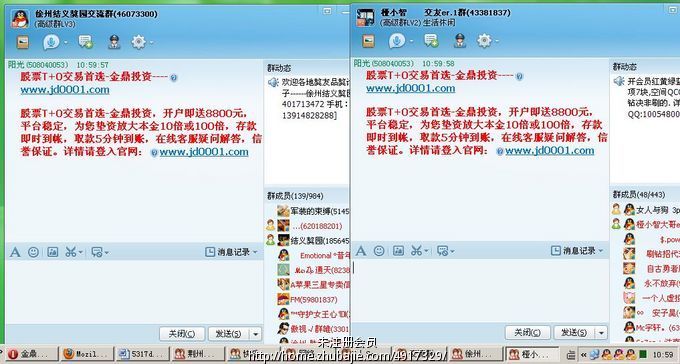
Task: Click right group avatar picture
Action: coord(365,17)
